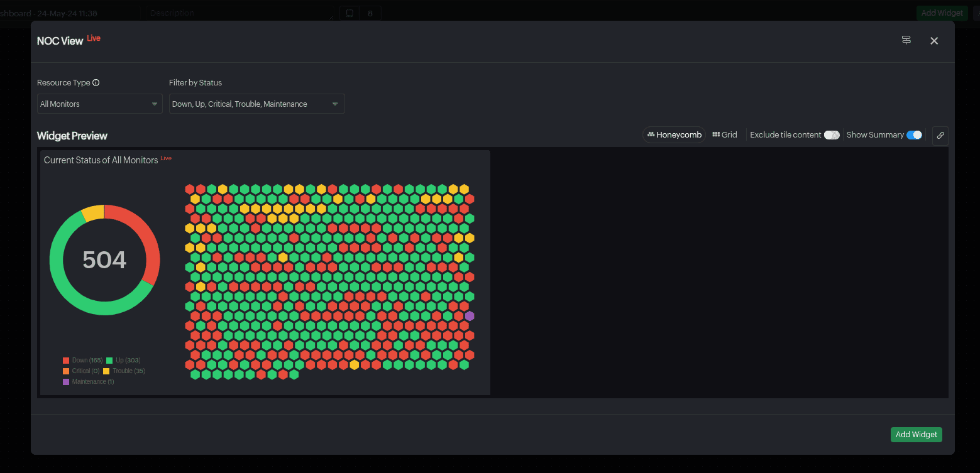980x473 pixels.
Task: Click the purple Maintenance hexagon tile
Action: (469, 316)
